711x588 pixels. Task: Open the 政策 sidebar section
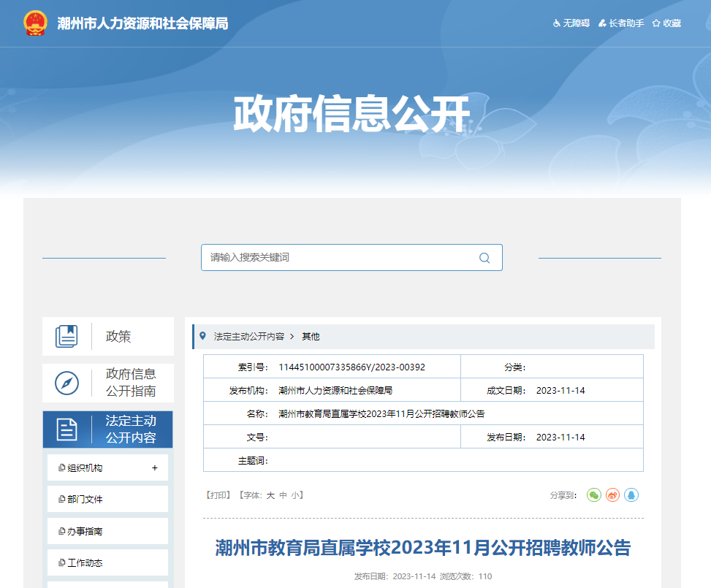pos(108,337)
